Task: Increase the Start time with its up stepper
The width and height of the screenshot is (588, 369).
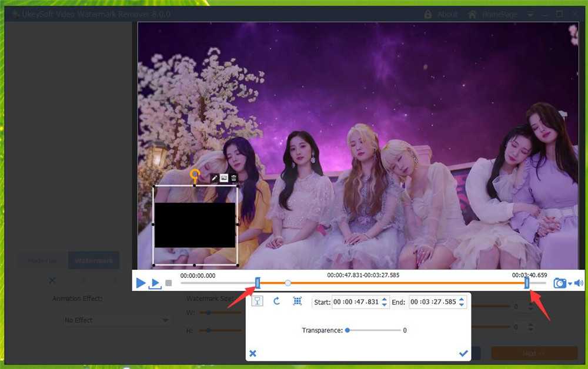Action: pos(385,299)
